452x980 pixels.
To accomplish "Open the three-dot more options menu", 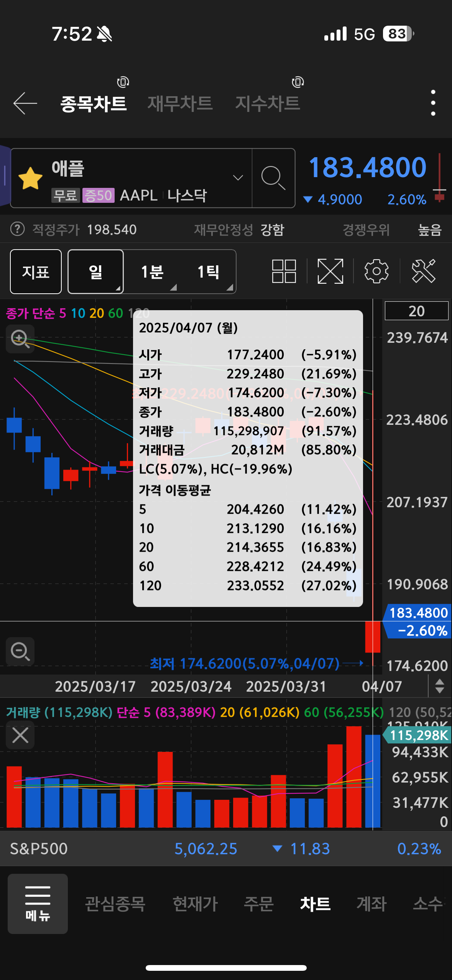I will click(x=433, y=103).
